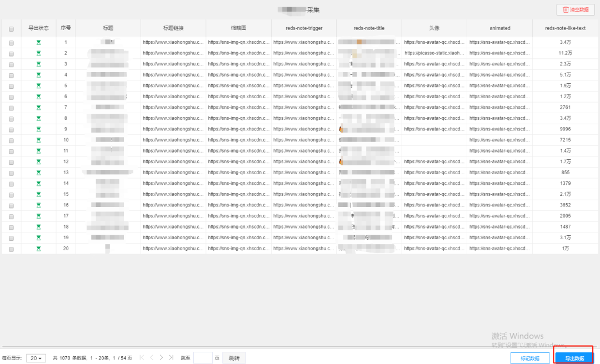Click the like count 9996 in row 9
The image size is (600, 364).
pos(565,129)
